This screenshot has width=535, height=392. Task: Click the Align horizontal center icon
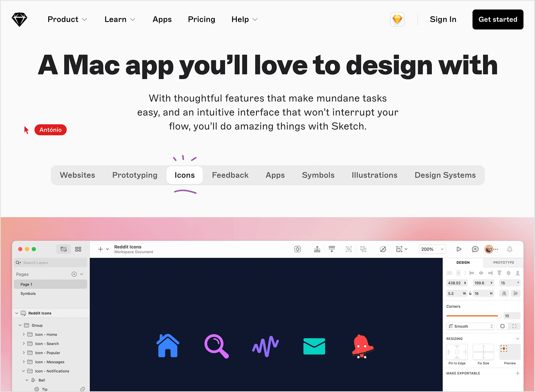481,273
